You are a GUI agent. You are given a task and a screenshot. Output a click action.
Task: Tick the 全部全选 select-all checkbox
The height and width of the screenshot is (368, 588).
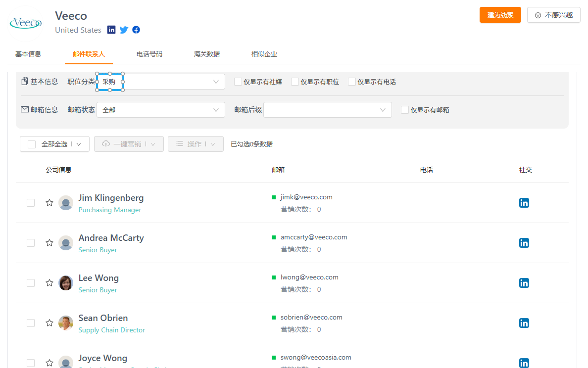click(32, 144)
